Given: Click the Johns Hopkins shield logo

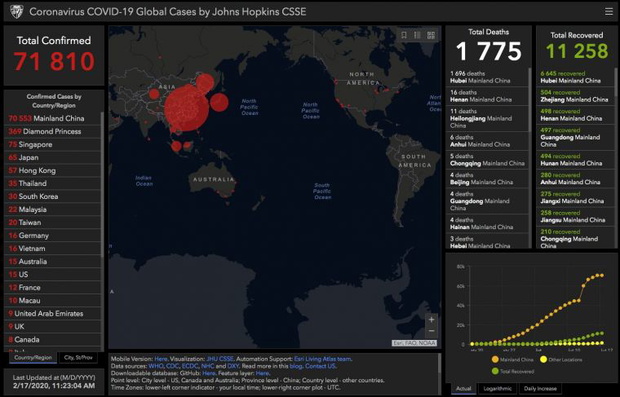Looking at the screenshot, I should [17, 12].
